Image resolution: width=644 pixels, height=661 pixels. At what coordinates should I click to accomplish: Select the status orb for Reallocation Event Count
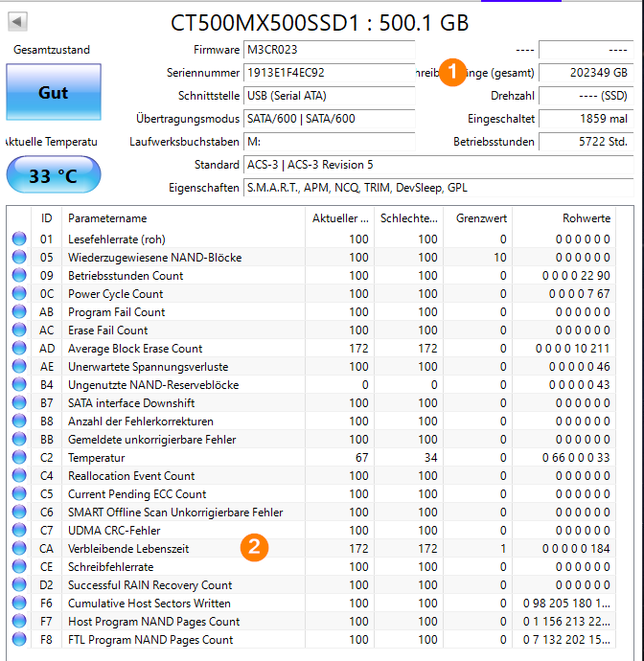point(19,475)
